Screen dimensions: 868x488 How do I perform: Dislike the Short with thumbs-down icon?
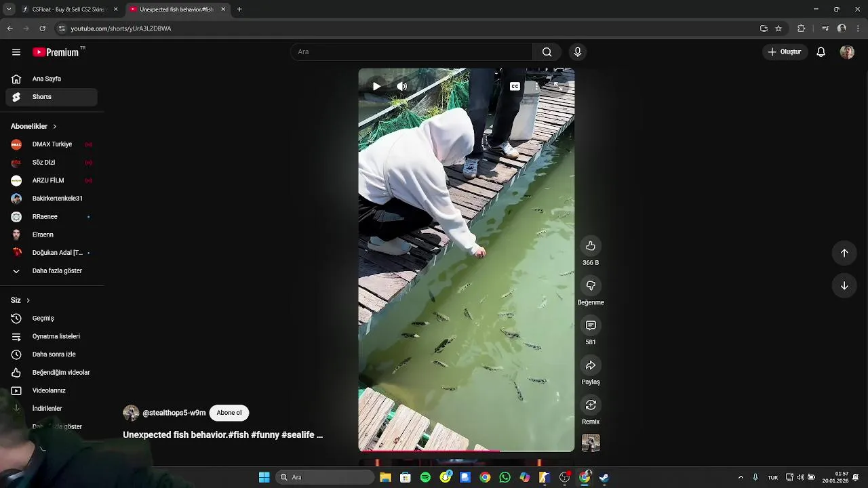pyautogui.click(x=591, y=286)
